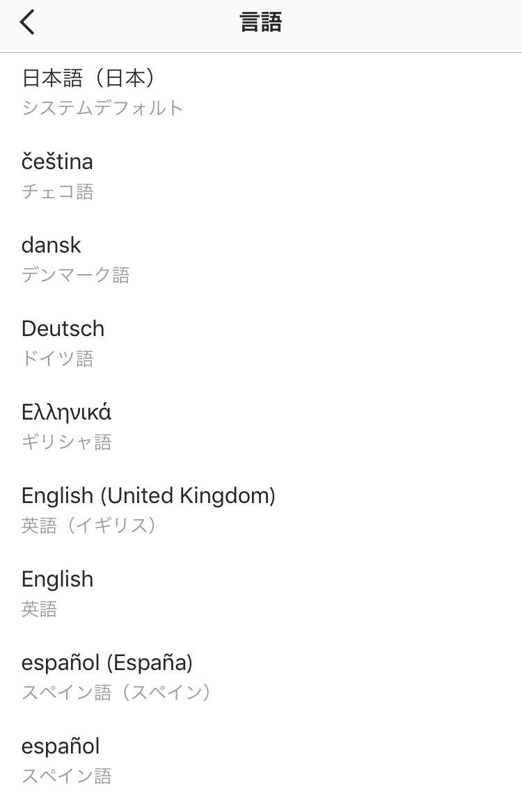Select 日本語（日本） language option
This screenshot has height=812, width=522.
coord(88,78)
